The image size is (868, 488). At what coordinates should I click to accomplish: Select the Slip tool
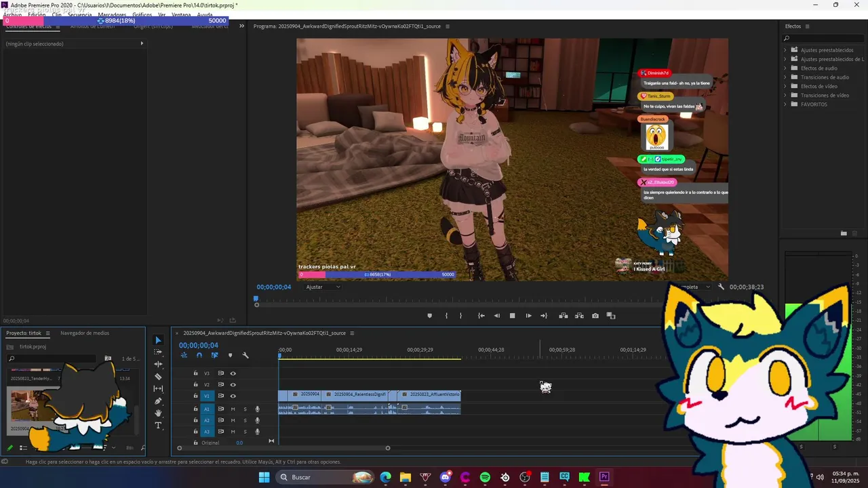[159, 388]
